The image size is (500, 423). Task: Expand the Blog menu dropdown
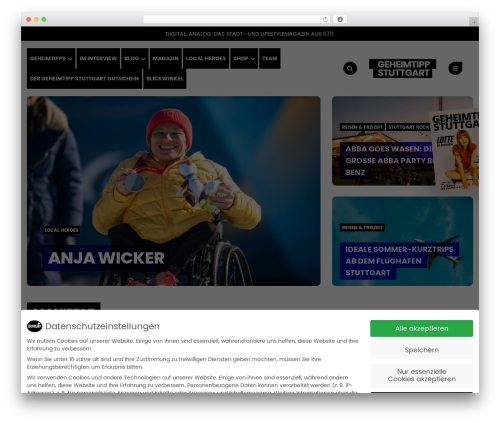click(135, 58)
